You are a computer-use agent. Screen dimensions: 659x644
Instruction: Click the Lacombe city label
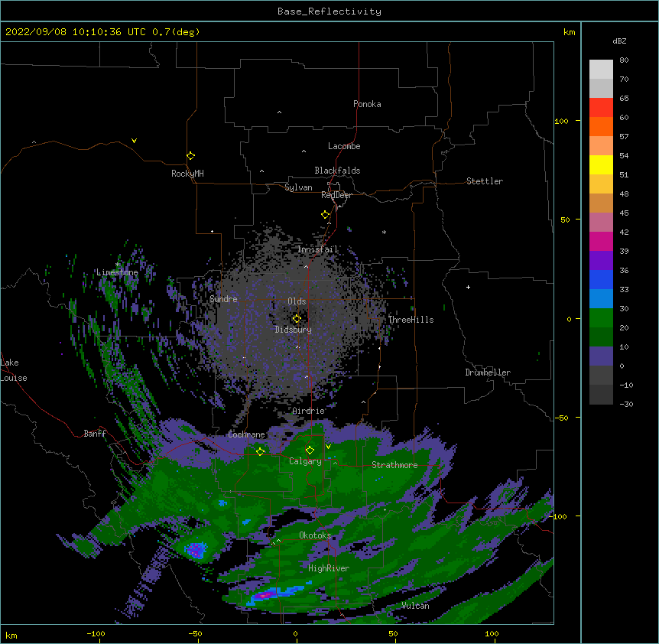pos(344,146)
